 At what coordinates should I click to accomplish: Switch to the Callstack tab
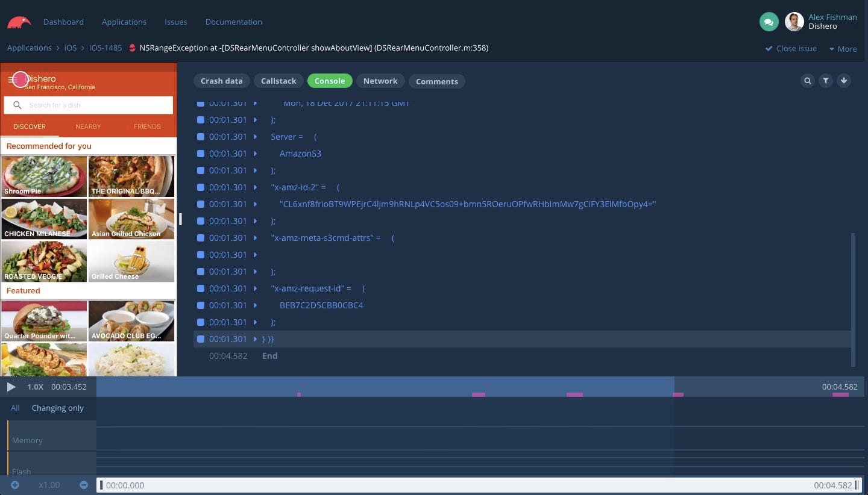point(278,81)
